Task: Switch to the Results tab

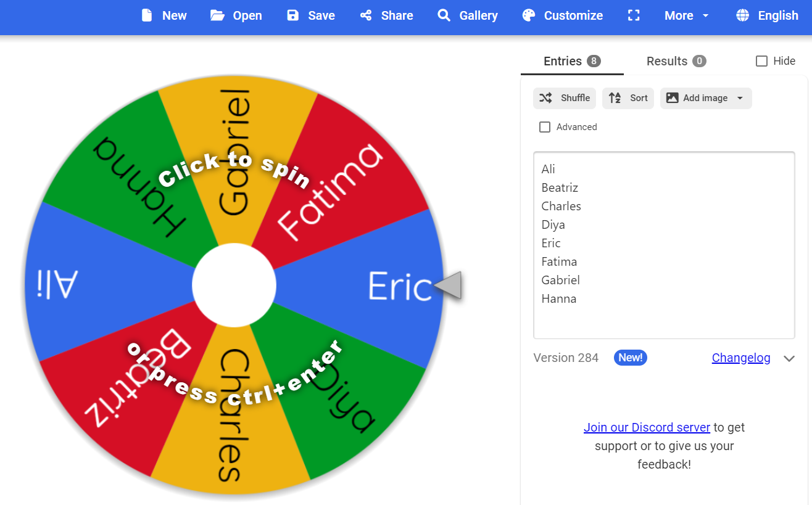Action: click(x=676, y=61)
